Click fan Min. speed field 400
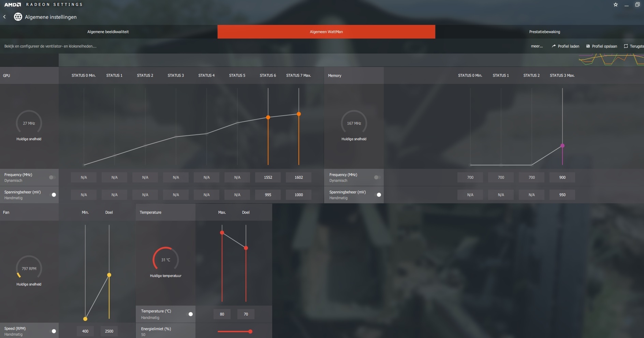The height and width of the screenshot is (338, 644). pyautogui.click(x=85, y=331)
